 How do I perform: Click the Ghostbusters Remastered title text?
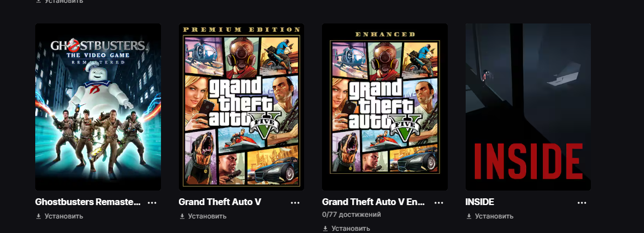[88, 202]
